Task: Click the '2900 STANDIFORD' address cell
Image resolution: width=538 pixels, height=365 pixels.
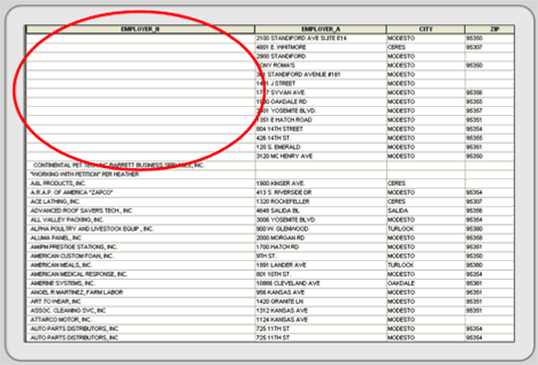Action: (x=320, y=57)
